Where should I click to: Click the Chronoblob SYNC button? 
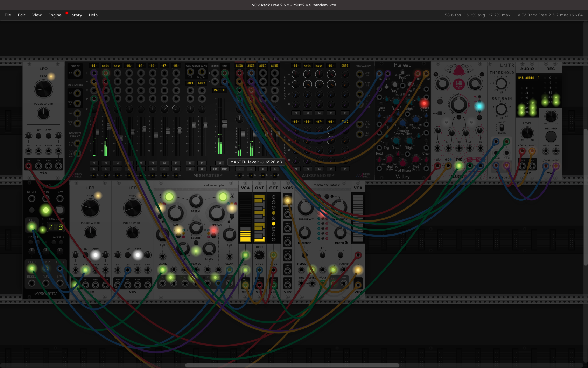(x=459, y=166)
